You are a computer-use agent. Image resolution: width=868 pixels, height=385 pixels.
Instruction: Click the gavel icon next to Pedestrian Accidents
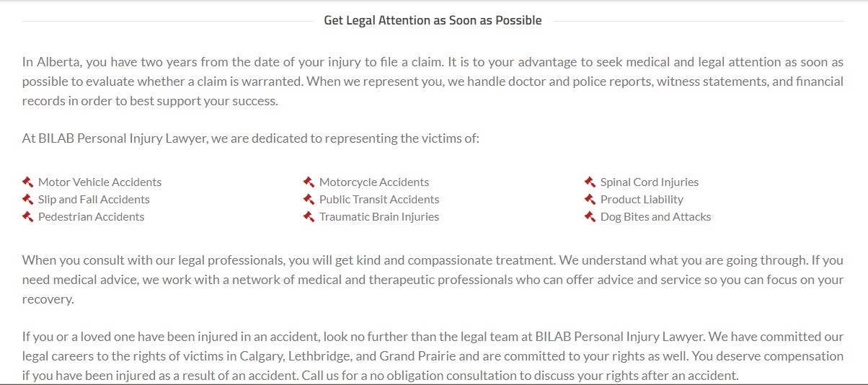click(x=28, y=216)
